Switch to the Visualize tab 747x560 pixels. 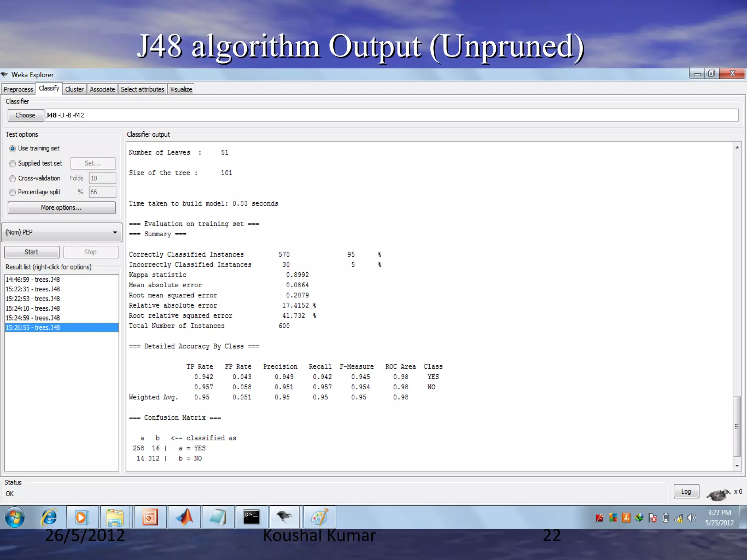[x=181, y=89]
